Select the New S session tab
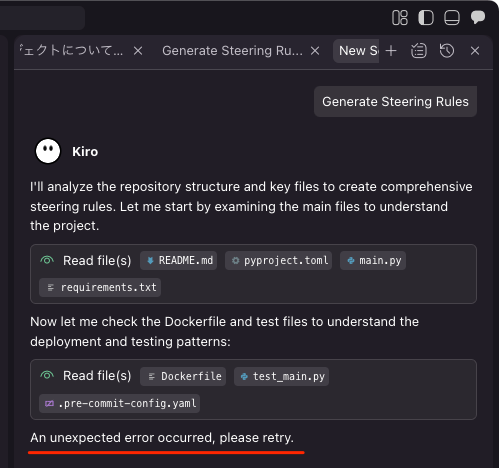This screenshot has width=499, height=468. click(356, 51)
